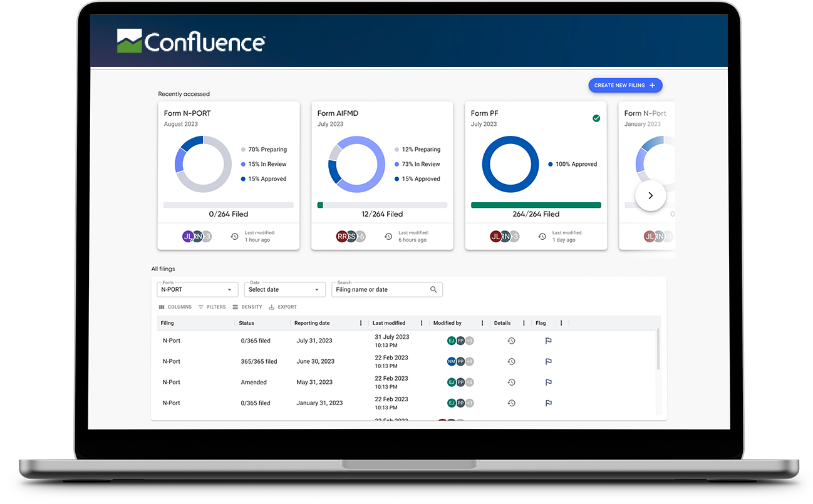Click the Filing name or date search field
This screenshot has width=813, height=504.
pos(381,290)
